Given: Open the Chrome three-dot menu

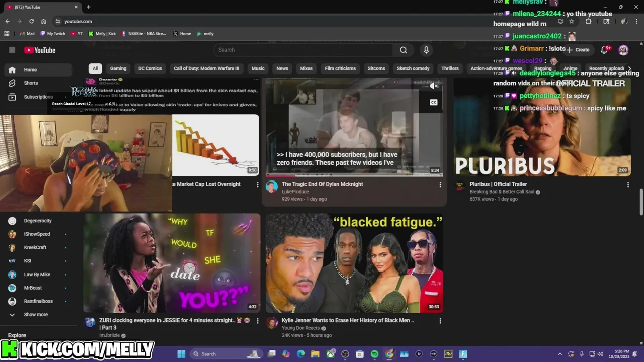Looking at the screenshot, I should pyautogui.click(x=637, y=21).
